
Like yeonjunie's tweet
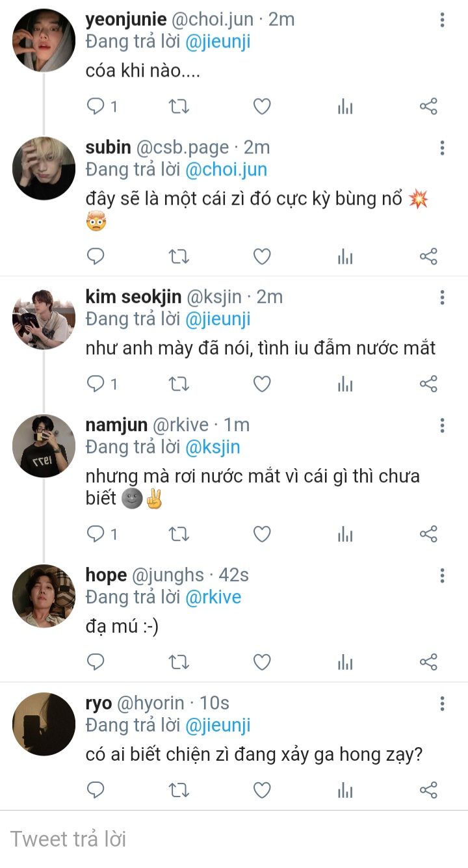pyautogui.click(x=261, y=107)
